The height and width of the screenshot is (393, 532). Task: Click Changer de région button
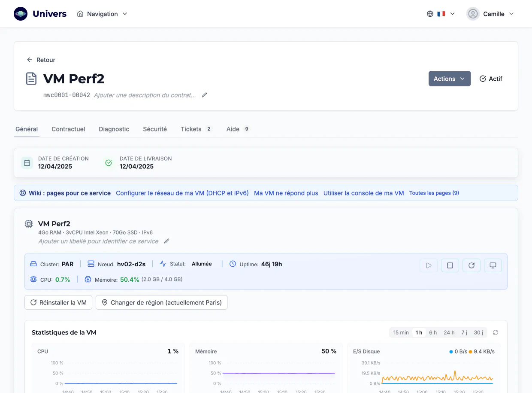tap(161, 302)
